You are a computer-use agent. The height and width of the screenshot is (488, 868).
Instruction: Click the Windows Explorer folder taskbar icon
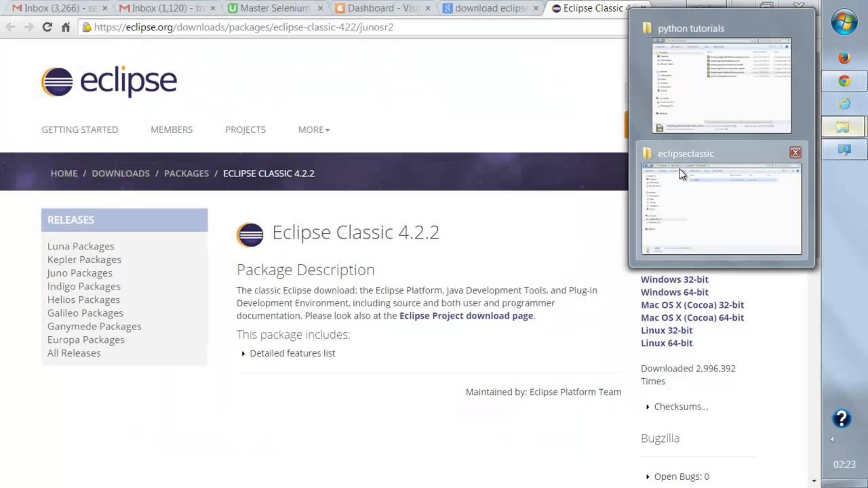(x=843, y=127)
